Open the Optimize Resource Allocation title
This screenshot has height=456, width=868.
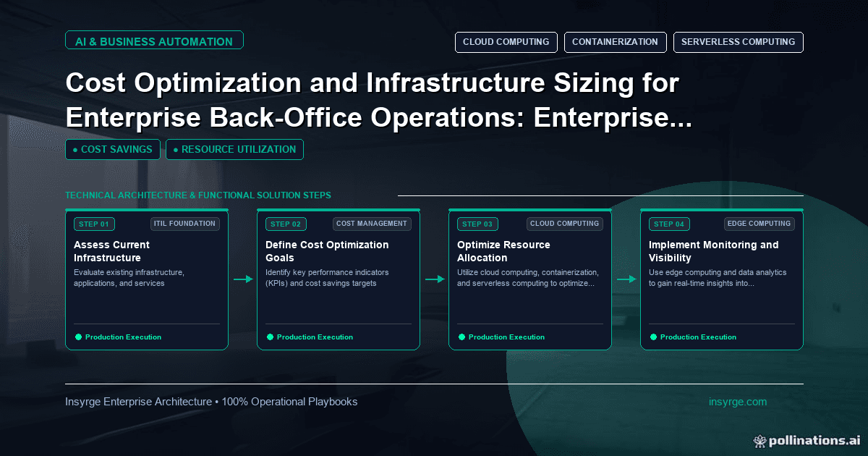[503, 251]
